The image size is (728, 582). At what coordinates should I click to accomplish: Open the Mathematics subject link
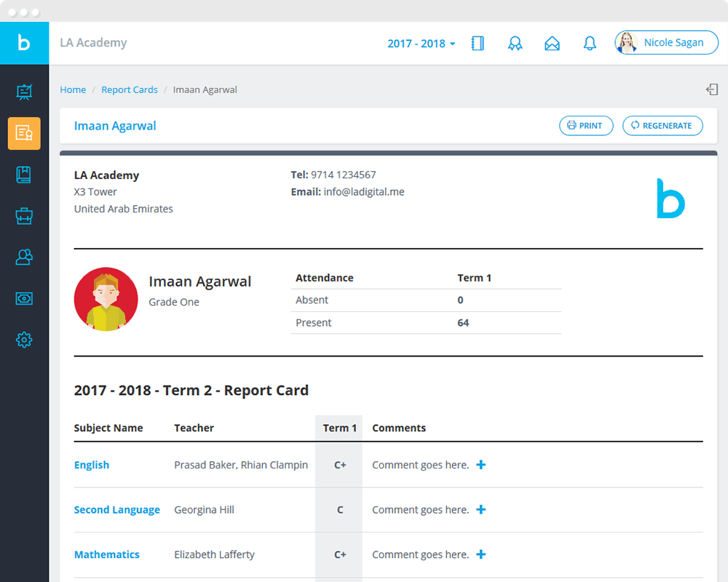tap(107, 554)
